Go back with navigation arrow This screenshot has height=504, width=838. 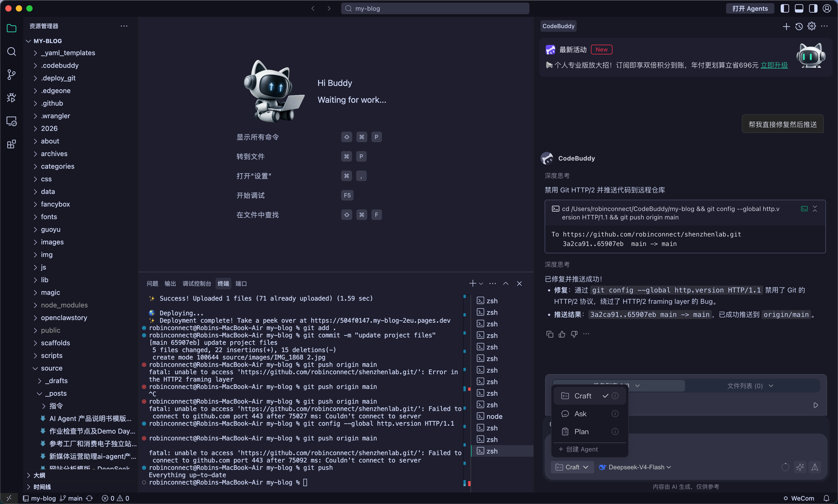tap(313, 8)
